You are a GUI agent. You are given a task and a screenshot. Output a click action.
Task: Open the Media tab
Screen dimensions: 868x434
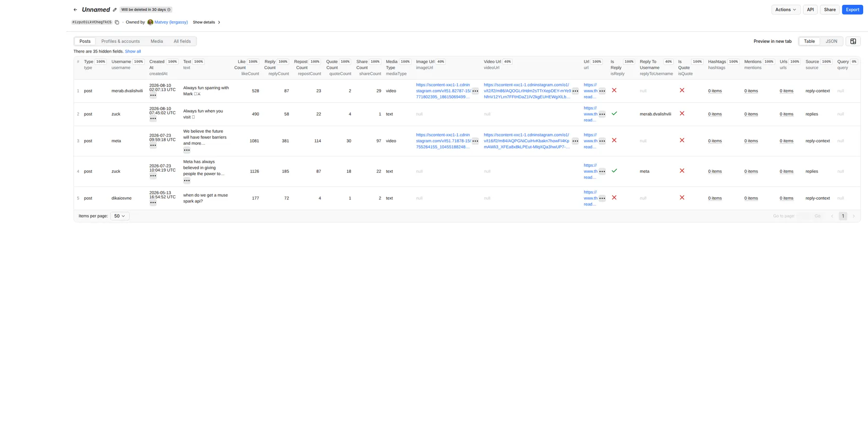tap(157, 41)
